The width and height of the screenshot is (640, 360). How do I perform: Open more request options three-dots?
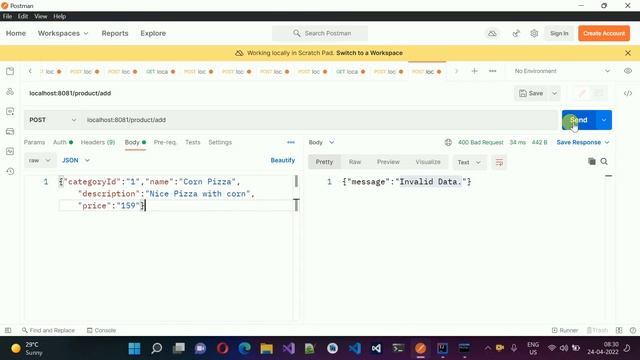[291, 142]
